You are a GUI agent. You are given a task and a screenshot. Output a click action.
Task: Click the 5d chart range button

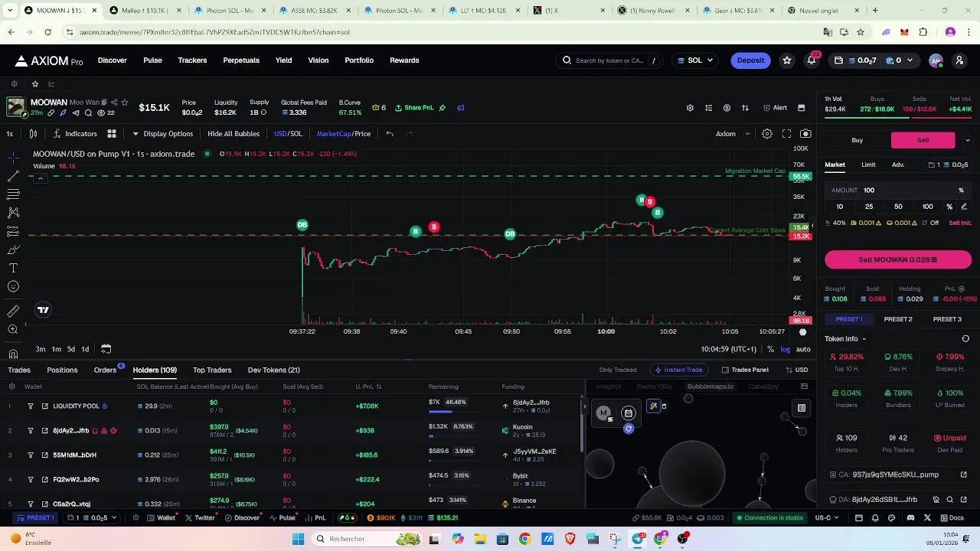[x=70, y=349]
